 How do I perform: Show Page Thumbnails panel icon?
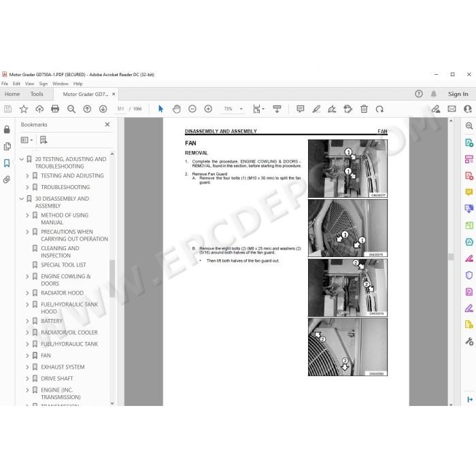click(x=7, y=146)
